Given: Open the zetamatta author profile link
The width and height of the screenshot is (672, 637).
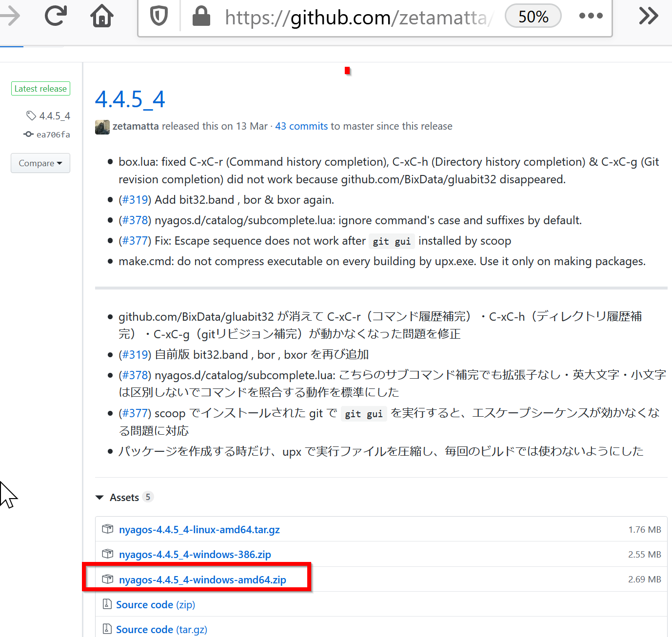Looking at the screenshot, I should click(x=136, y=126).
